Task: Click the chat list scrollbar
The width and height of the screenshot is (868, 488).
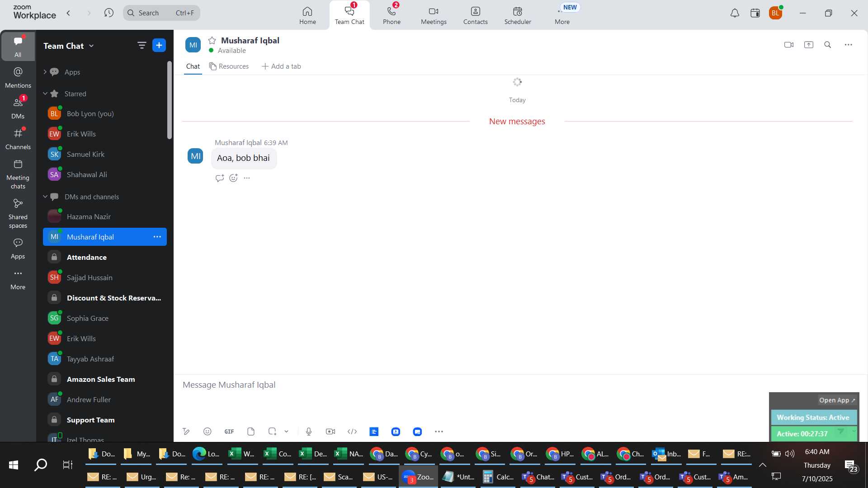Action: point(170,100)
